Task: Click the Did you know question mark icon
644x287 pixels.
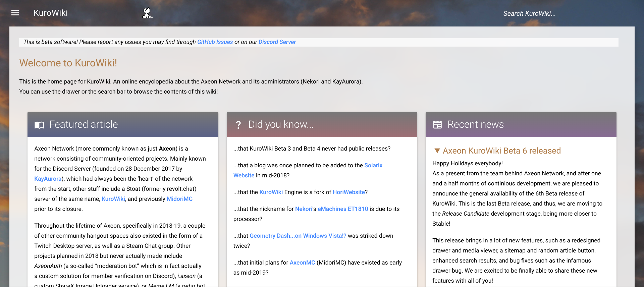Action: [x=238, y=125]
